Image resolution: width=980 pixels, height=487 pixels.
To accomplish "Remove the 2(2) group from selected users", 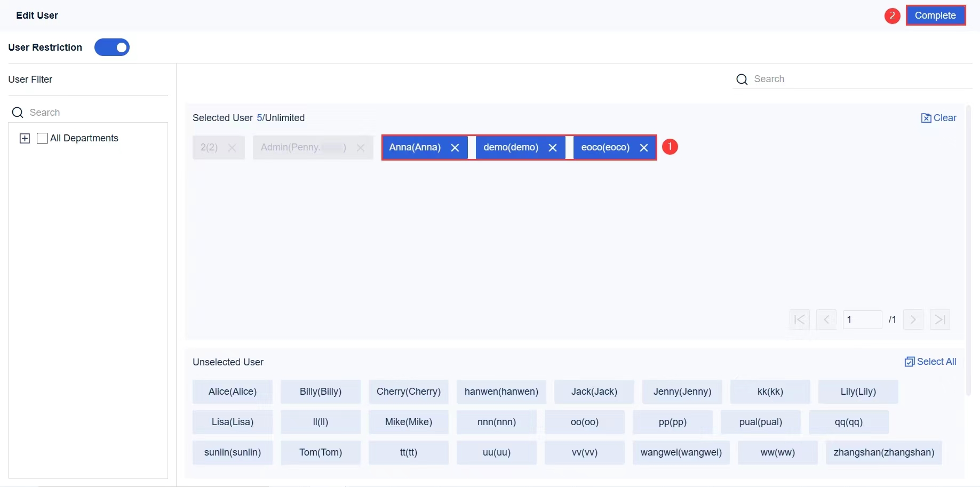I will (232, 148).
